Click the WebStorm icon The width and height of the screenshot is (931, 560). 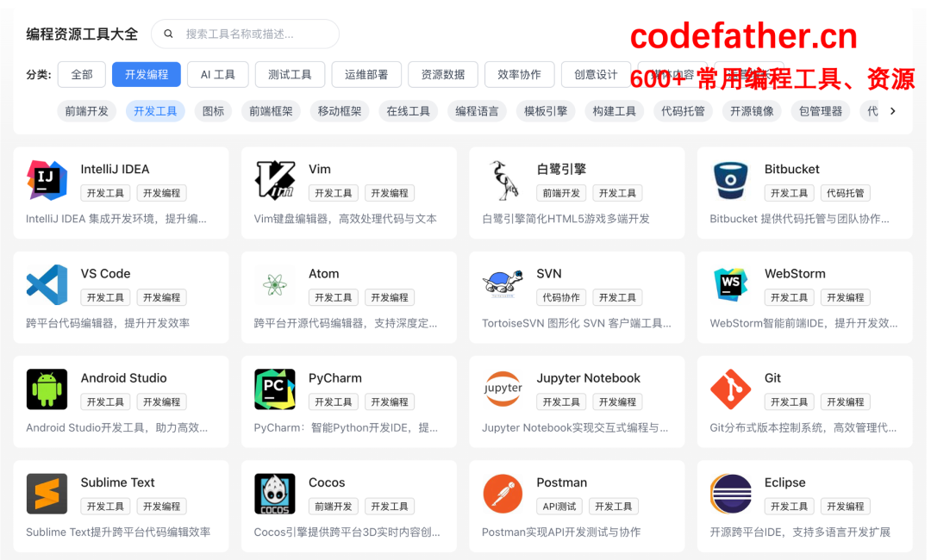coord(730,284)
